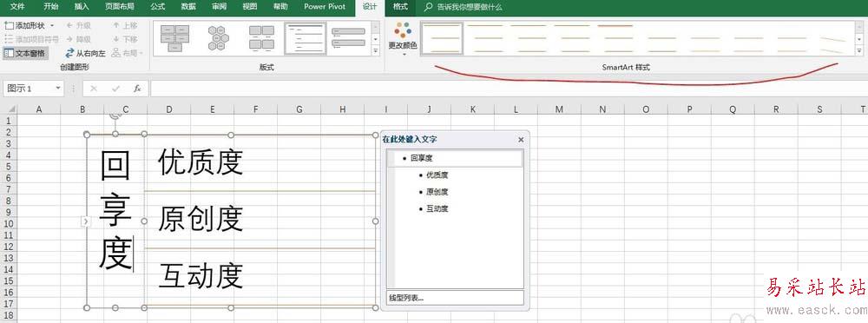The height and width of the screenshot is (323, 868).
Task: Click the 回享度 vertical title text
Action: coord(115,210)
